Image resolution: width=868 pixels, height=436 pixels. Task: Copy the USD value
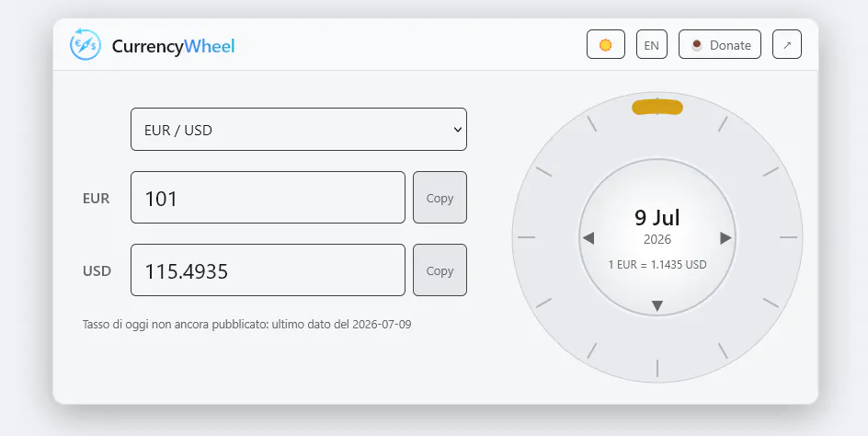tap(440, 270)
